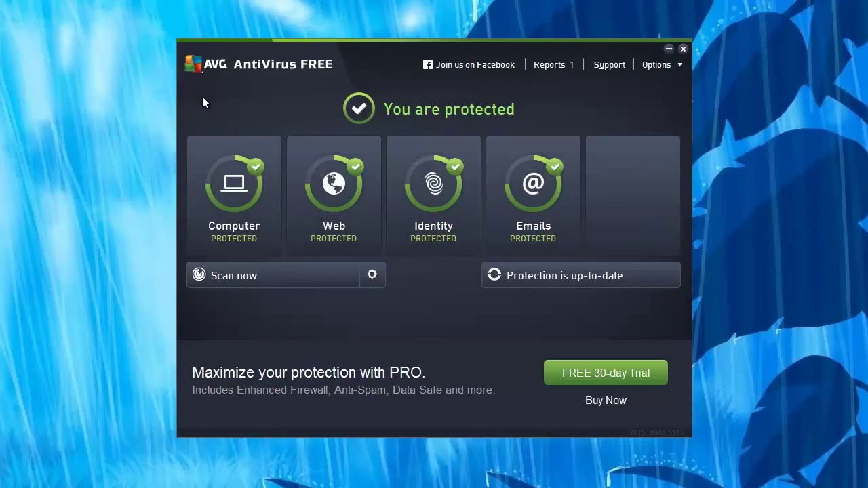Open the Computer protection tile
The width and height of the screenshot is (868, 488).
click(x=234, y=195)
